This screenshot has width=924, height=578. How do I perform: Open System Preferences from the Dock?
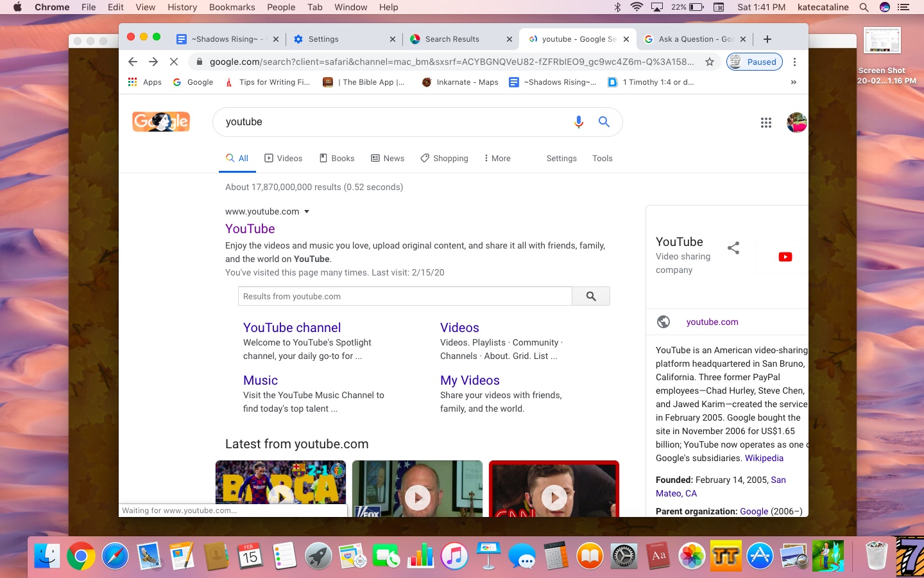tap(624, 556)
